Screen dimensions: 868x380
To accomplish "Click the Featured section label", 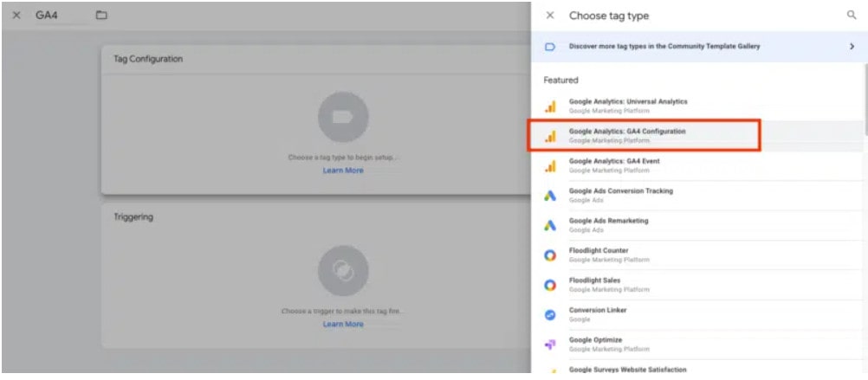I will coord(560,81).
